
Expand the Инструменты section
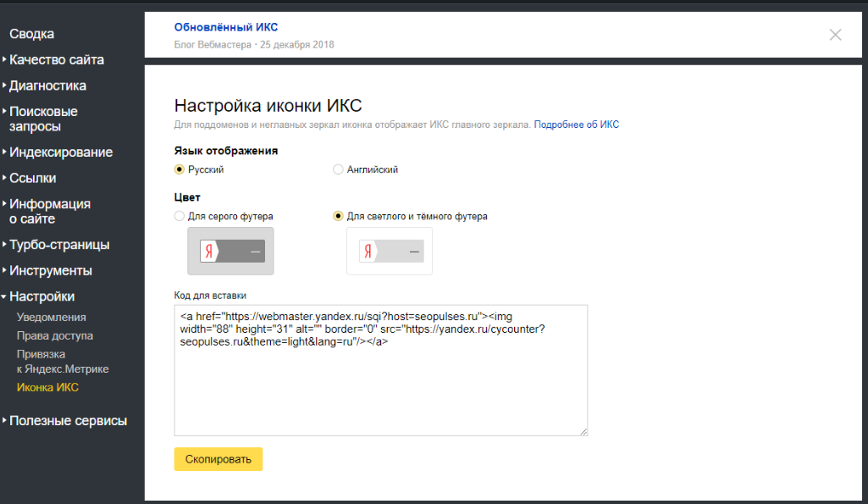coord(50,271)
